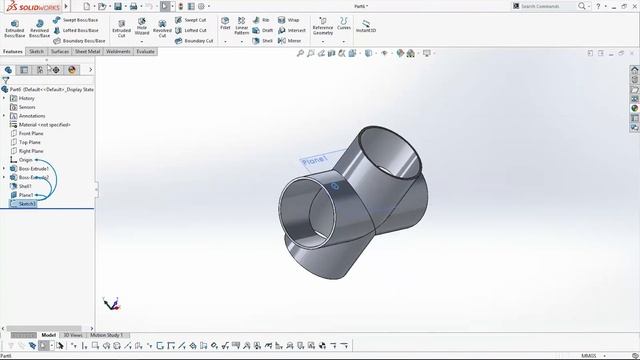The width and height of the screenshot is (640, 360).
Task: Select the Revolved Boss/Base tool
Action: [x=40, y=29]
